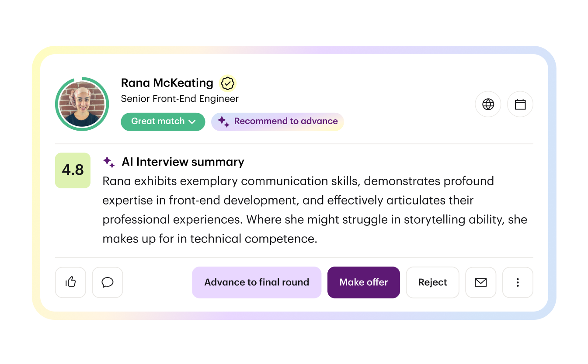588x364 pixels.
Task: Click Advance to final round
Action: point(256,282)
